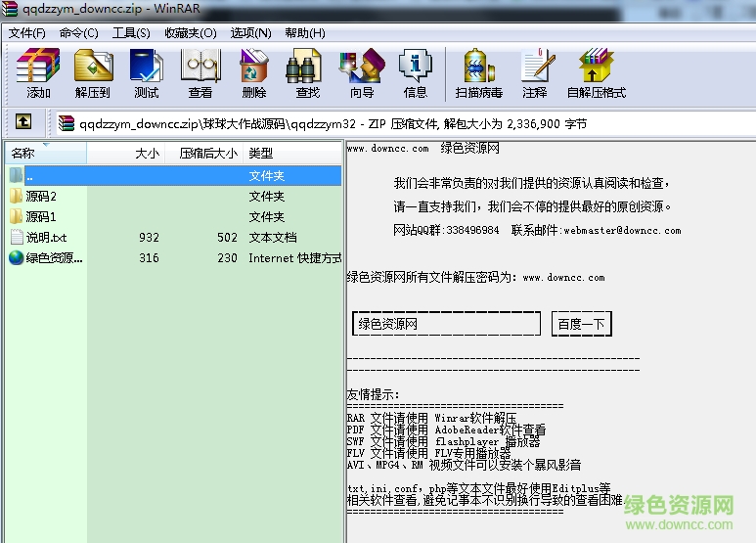Click the archive path address field

[404, 124]
